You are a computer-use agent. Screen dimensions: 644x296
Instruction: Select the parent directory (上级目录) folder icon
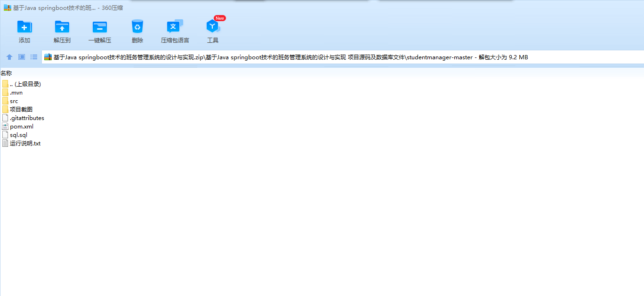(5, 84)
